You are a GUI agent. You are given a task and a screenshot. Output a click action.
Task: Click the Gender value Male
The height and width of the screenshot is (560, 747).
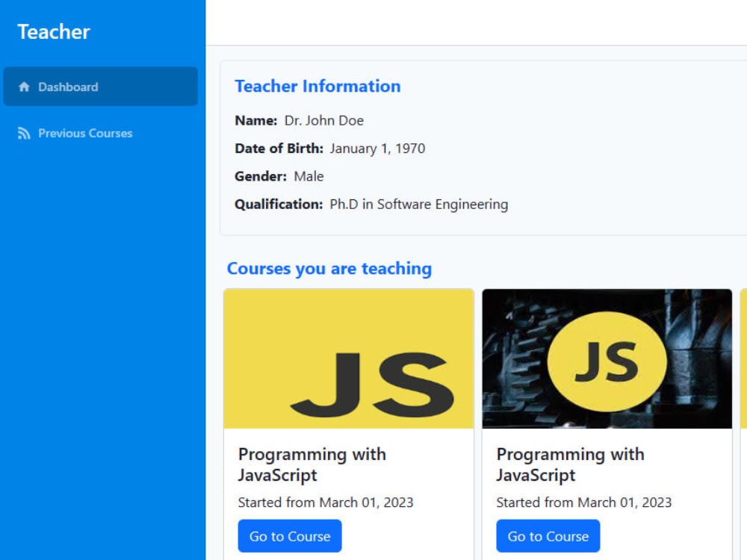309,177
